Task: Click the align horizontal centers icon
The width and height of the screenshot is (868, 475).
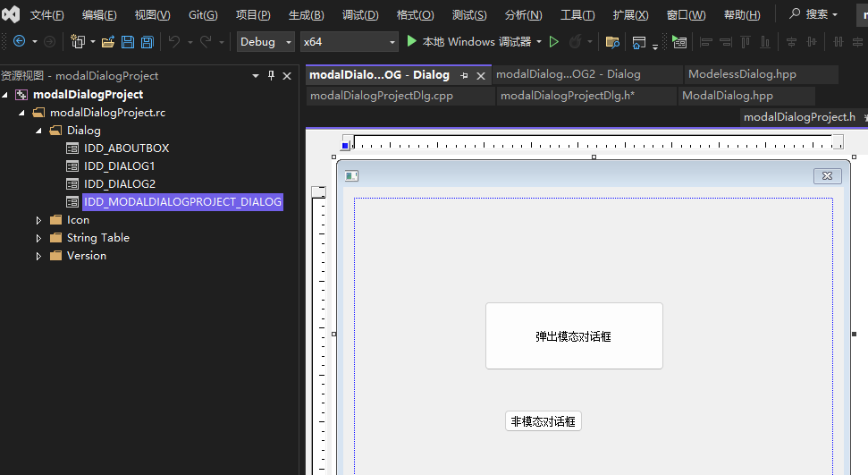Action: (x=792, y=42)
